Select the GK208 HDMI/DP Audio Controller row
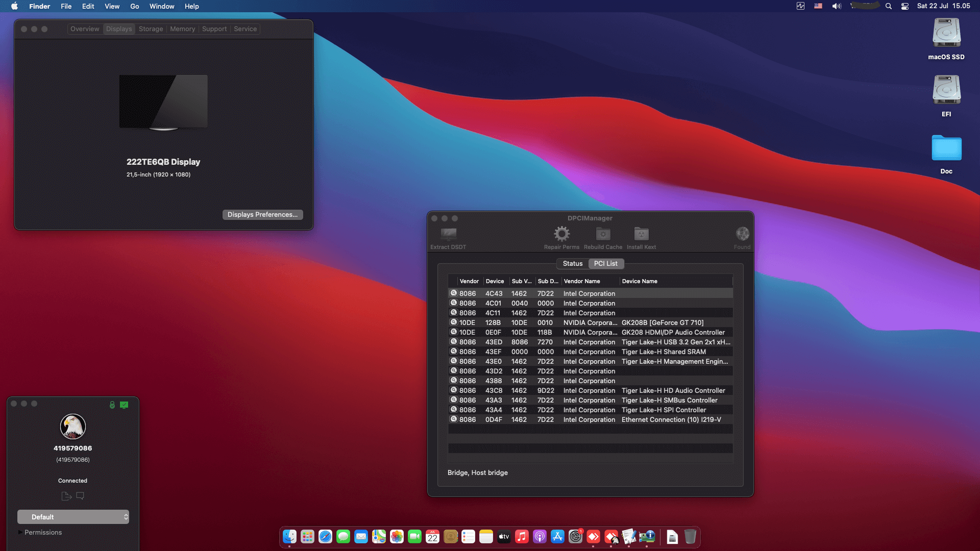The image size is (980, 551). point(591,332)
